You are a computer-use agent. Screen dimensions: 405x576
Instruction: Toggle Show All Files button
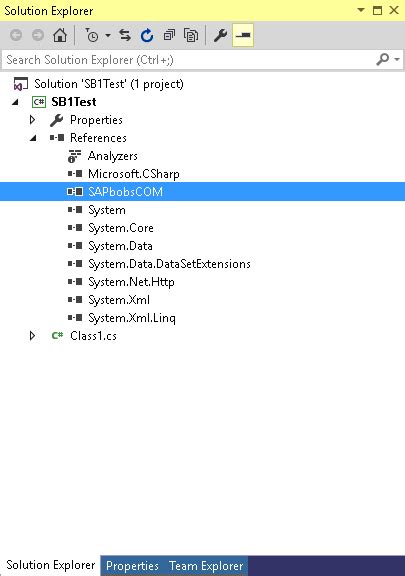click(x=191, y=36)
